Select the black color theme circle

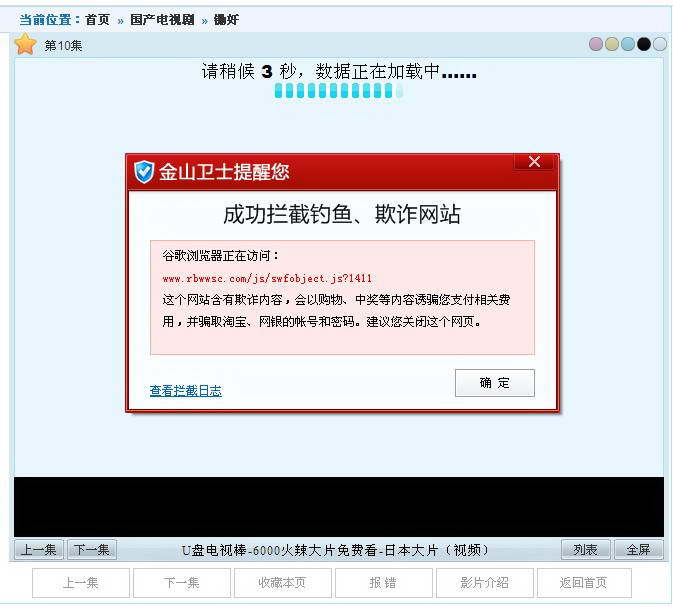[644, 44]
